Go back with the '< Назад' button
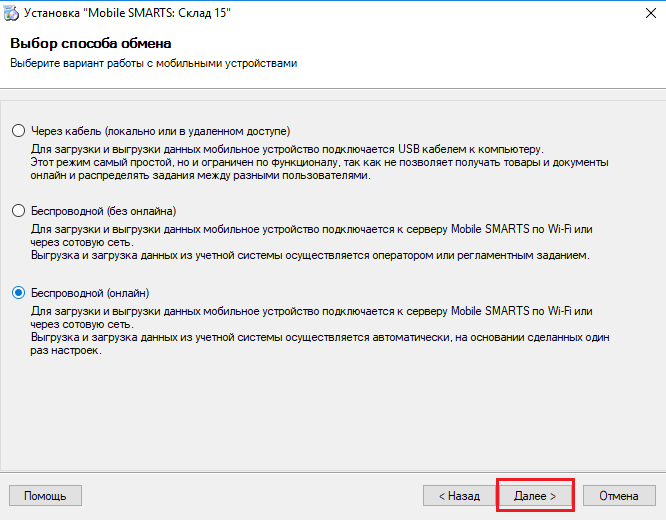This screenshot has width=666, height=520. point(459,496)
